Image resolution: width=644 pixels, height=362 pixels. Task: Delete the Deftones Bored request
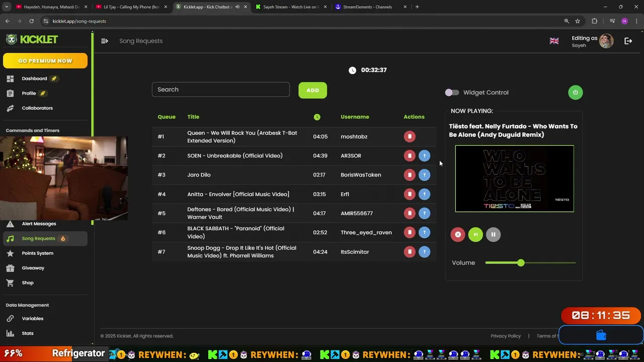tap(410, 213)
